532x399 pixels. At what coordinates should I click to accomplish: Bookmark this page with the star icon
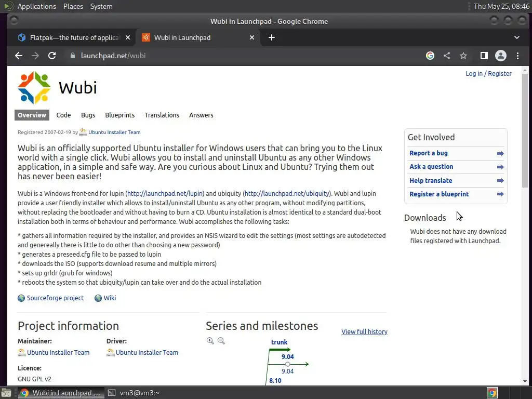(463, 56)
